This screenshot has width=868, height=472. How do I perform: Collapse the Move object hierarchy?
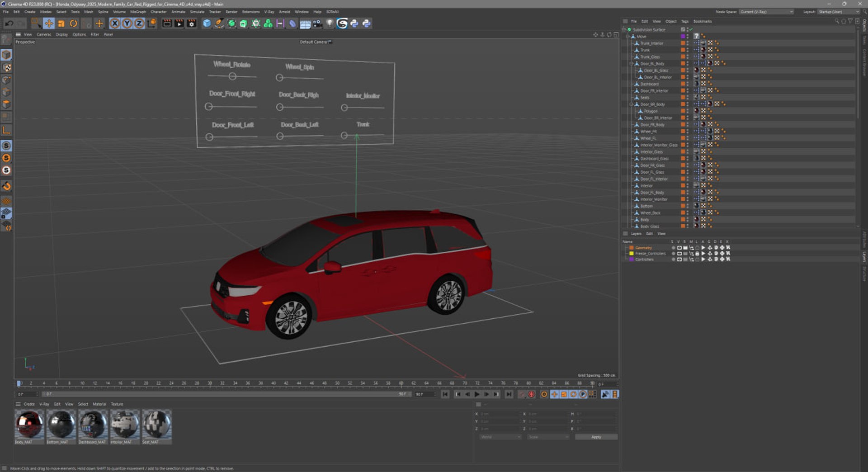tap(628, 37)
